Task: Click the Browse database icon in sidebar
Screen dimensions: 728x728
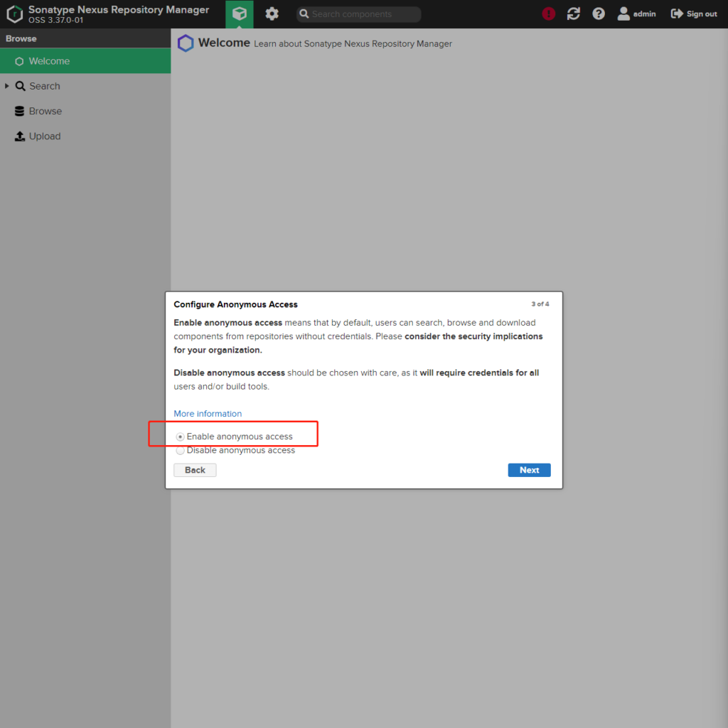Action: coord(19,111)
